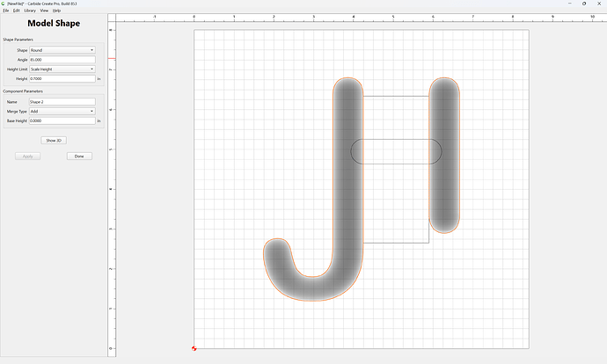Open the Merge Type dropdown set to Add
The image size is (607, 364).
[x=62, y=111]
